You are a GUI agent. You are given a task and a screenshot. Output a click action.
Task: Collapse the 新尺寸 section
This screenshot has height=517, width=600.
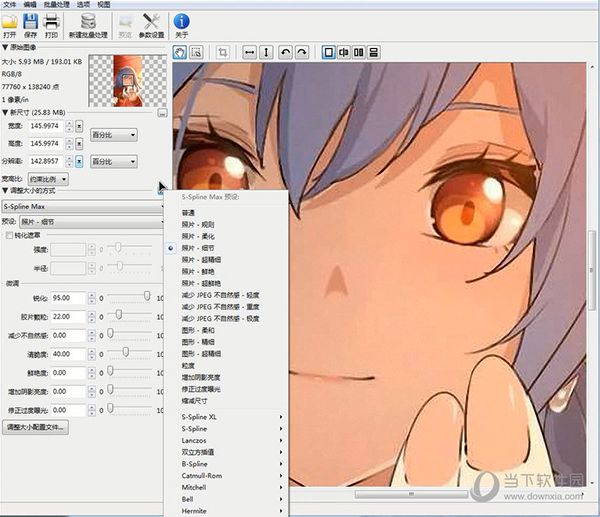[5, 113]
